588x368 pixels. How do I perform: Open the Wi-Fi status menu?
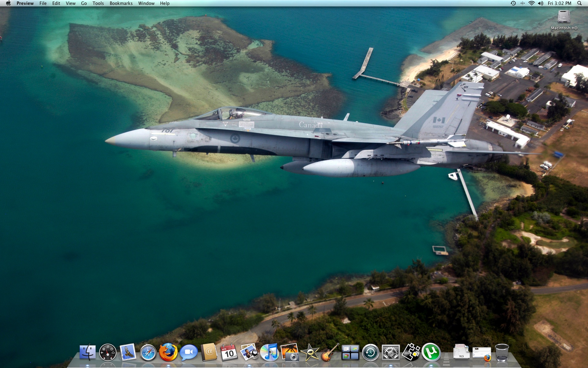pyautogui.click(x=532, y=3)
